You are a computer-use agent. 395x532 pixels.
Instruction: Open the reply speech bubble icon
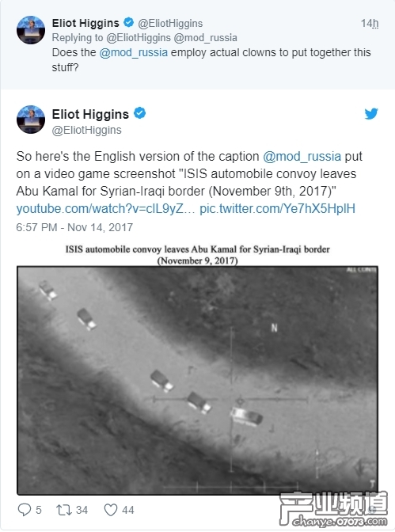tap(24, 510)
